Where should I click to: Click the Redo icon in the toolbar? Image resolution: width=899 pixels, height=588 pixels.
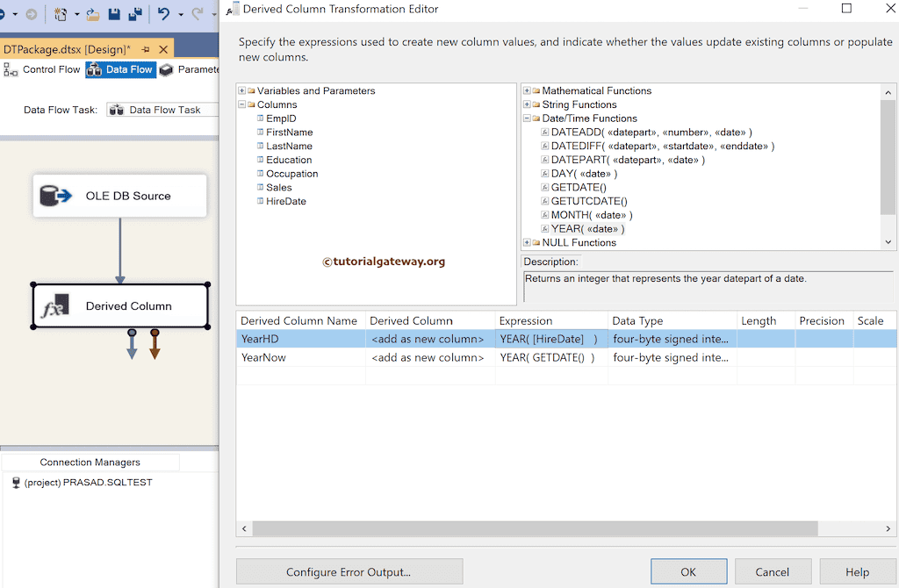pyautogui.click(x=198, y=14)
